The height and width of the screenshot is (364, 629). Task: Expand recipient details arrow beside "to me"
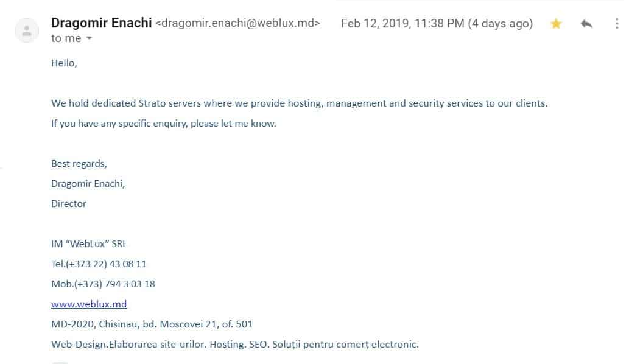pos(89,38)
